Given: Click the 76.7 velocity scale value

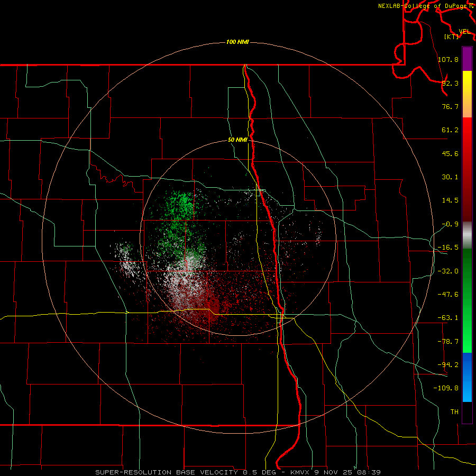Looking at the screenshot, I should [x=450, y=106].
